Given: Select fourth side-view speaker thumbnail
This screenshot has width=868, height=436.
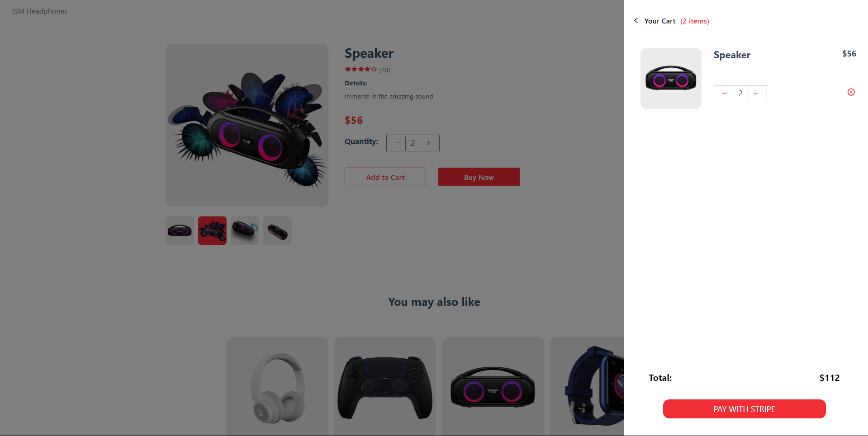Looking at the screenshot, I should tap(277, 231).
